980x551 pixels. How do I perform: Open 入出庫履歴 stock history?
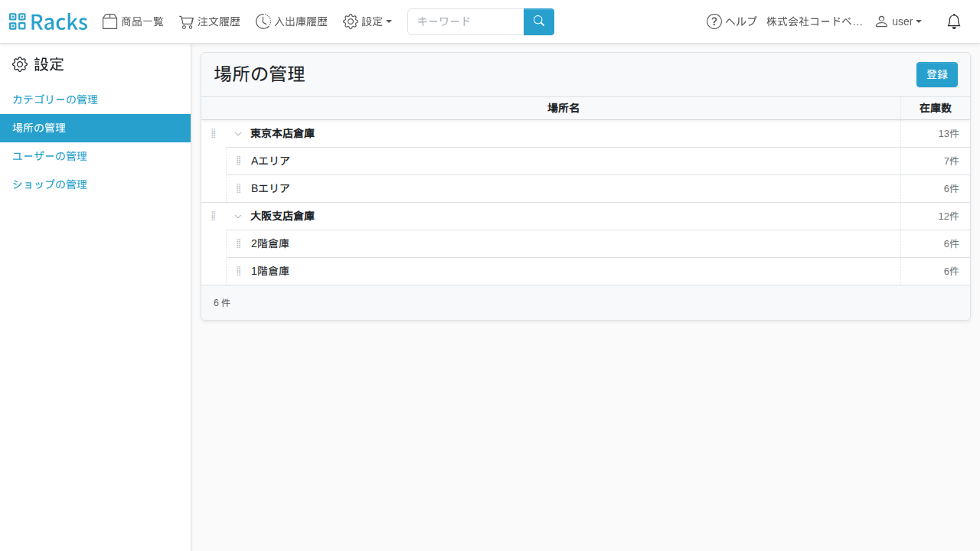pos(292,21)
